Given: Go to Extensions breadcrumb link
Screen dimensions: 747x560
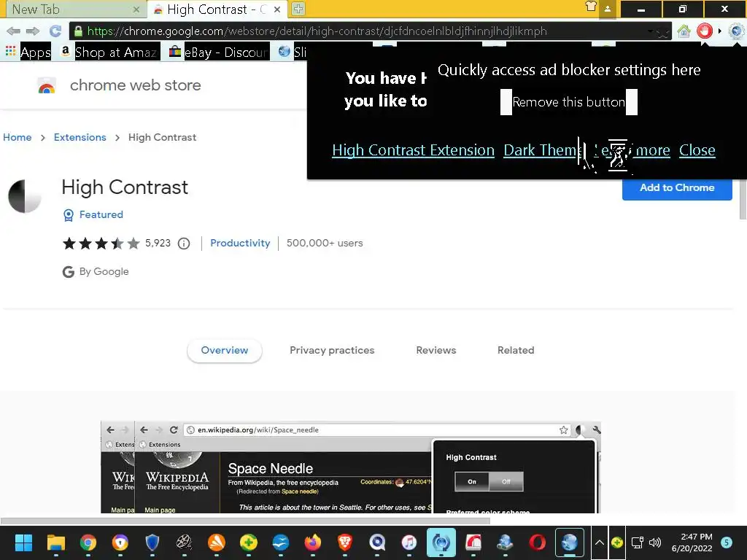Looking at the screenshot, I should [80, 138].
